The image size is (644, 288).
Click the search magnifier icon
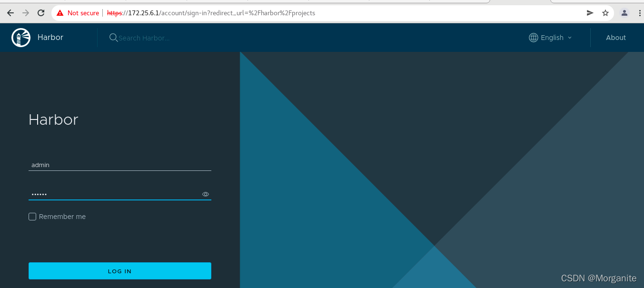click(x=113, y=38)
